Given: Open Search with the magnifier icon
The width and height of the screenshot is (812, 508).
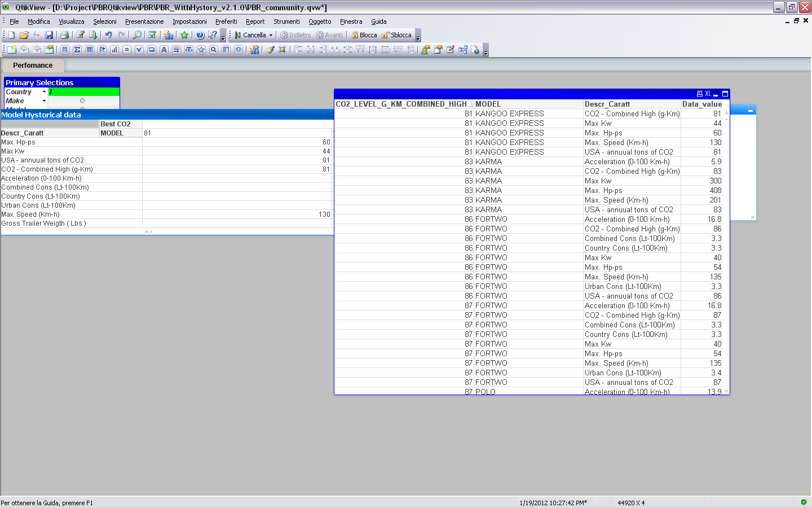Looking at the screenshot, I should coord(137,35).
